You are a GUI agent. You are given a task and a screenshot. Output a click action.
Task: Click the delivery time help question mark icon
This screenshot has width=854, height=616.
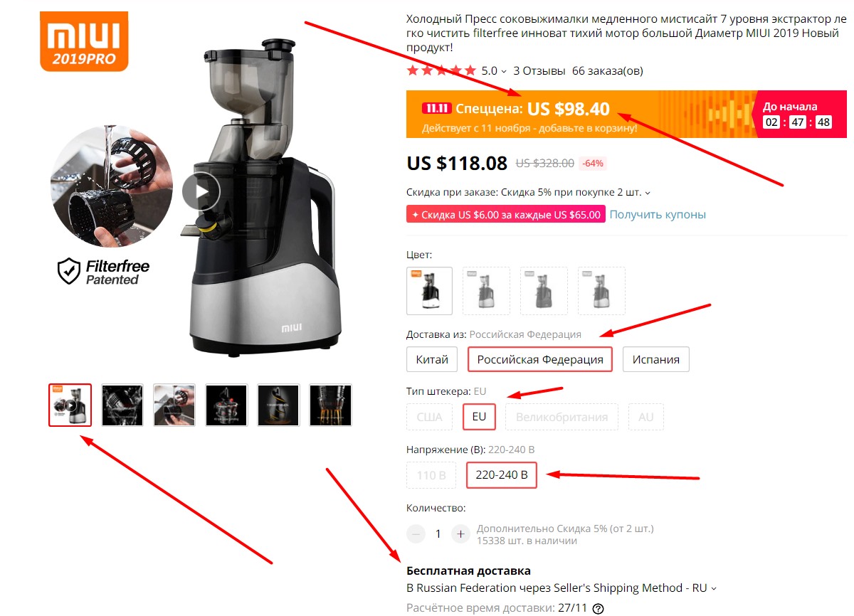point(598,608)
